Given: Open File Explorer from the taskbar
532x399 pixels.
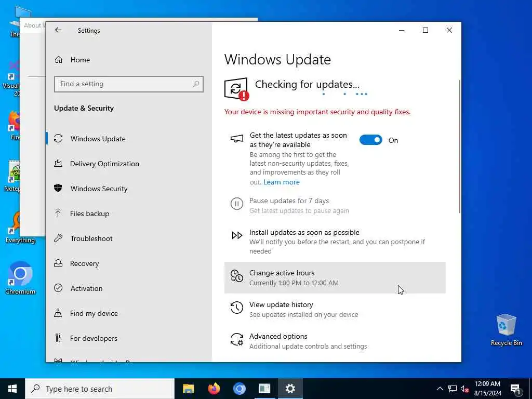Looking at the screenshot, I should [x=188, y=389].
